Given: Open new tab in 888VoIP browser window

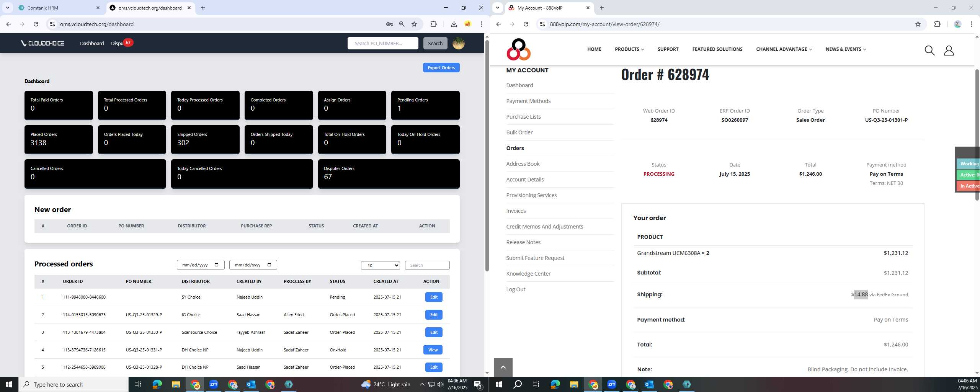Looking at the screenshot, I should pyautogui.click(x=602, y=8).
